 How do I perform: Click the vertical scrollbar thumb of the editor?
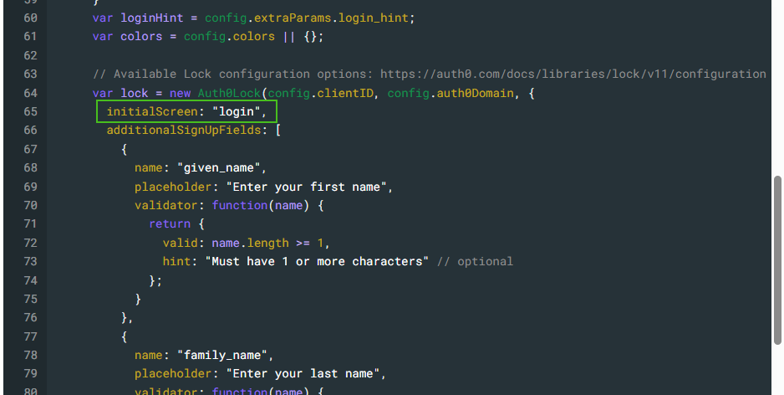778,260
